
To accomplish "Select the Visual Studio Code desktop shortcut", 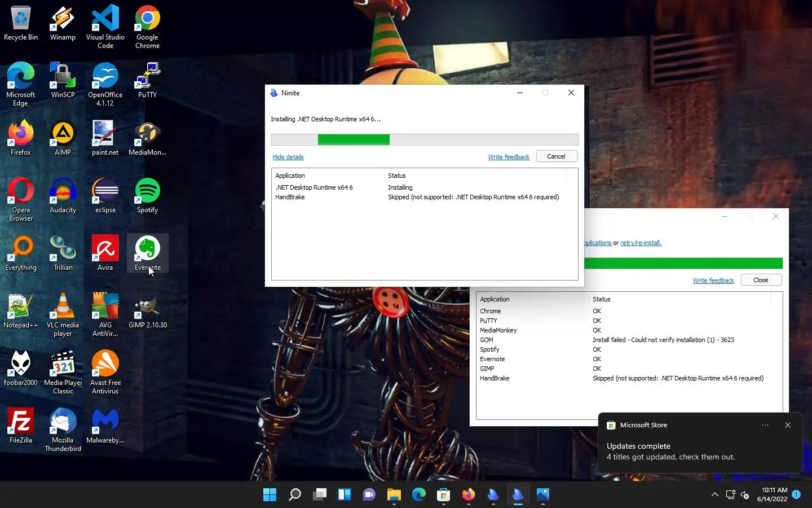I will 105,27.
